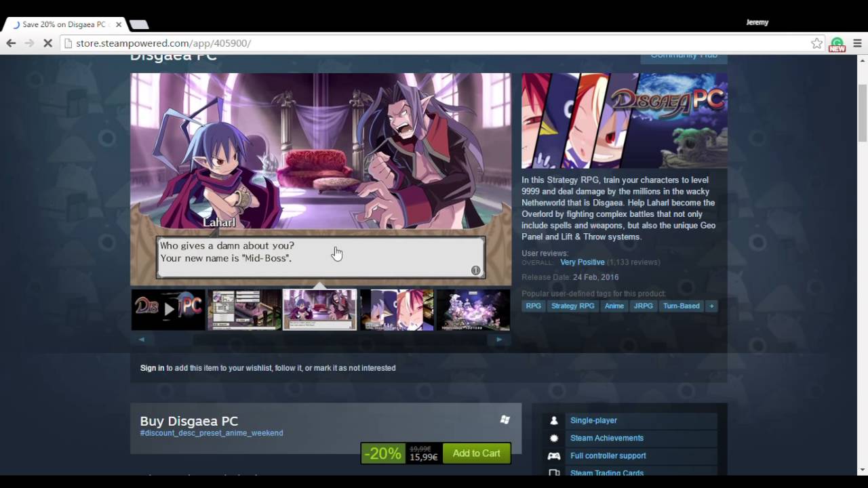Click the Strategy RPG tag
The image size is (868, 488).
point(573,306)
